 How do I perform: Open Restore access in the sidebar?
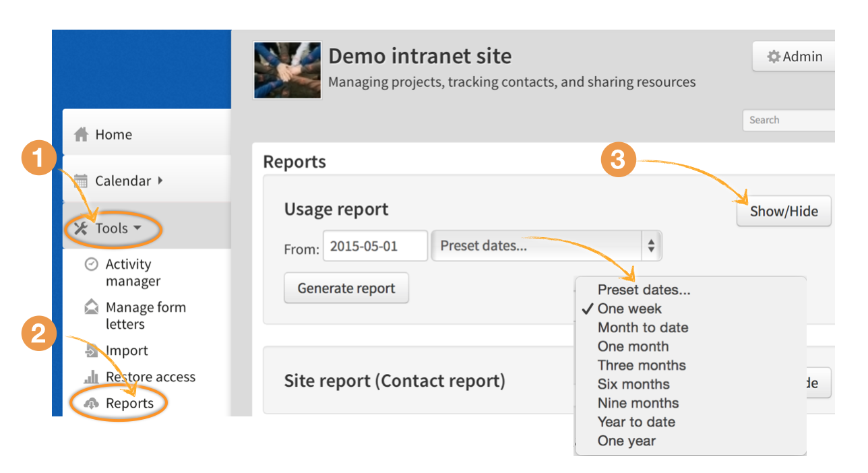[x=150, y=377]
